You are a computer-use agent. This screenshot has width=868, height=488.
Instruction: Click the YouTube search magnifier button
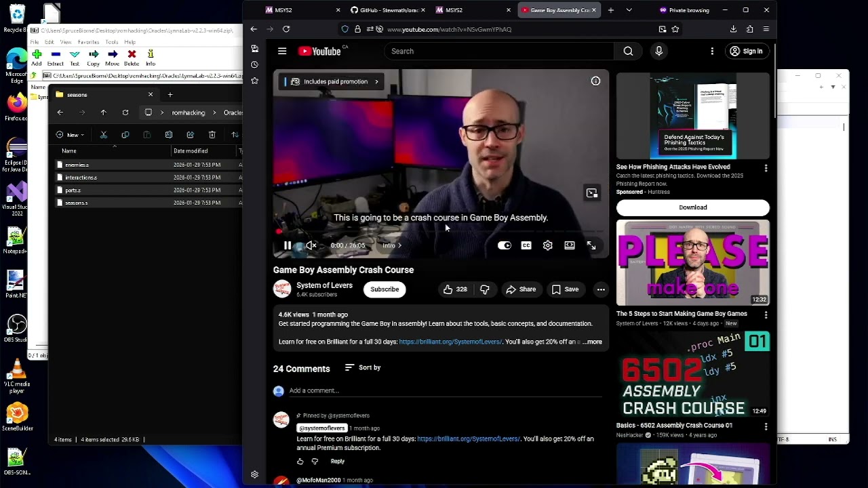coord(628,51)
